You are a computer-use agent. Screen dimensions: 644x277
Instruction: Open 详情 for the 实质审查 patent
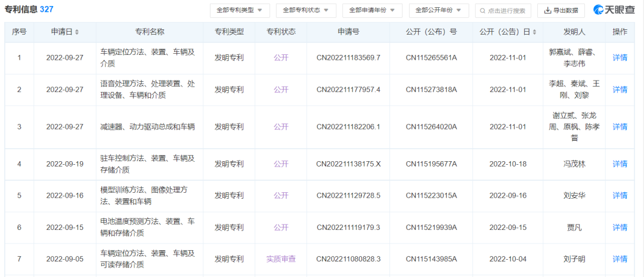pos(620,259)
